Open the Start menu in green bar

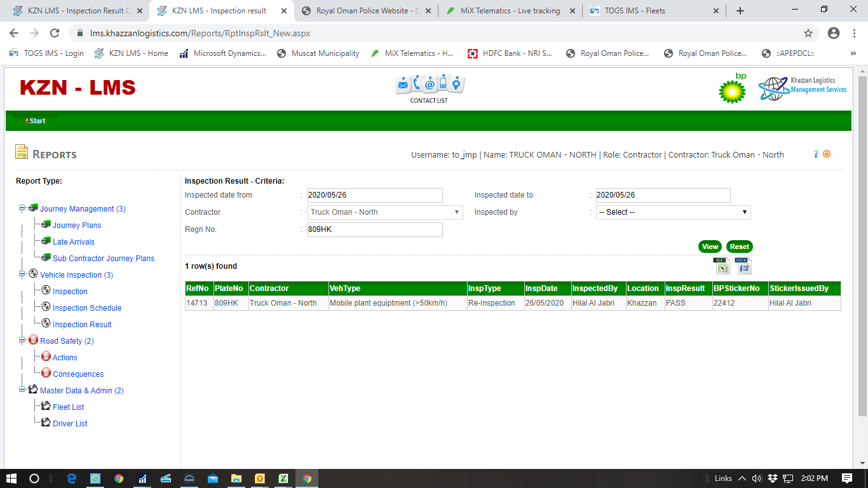click(36, 121)
